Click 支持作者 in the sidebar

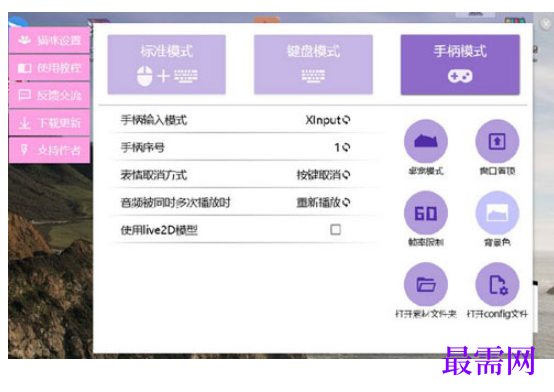[x=49, y=150]
